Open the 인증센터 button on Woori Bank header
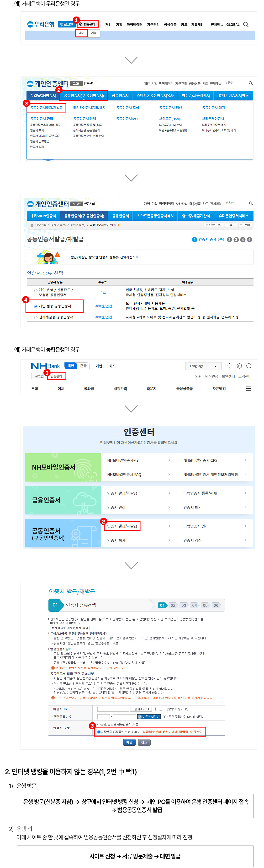This screenshot has width=264, height=868. click(87, 24)
